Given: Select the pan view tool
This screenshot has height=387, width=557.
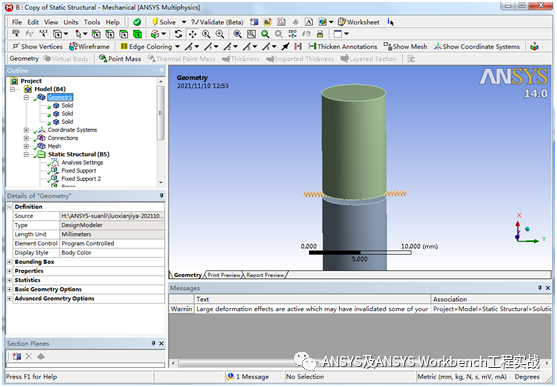Looking at the screenshot, I should (192, 34).
